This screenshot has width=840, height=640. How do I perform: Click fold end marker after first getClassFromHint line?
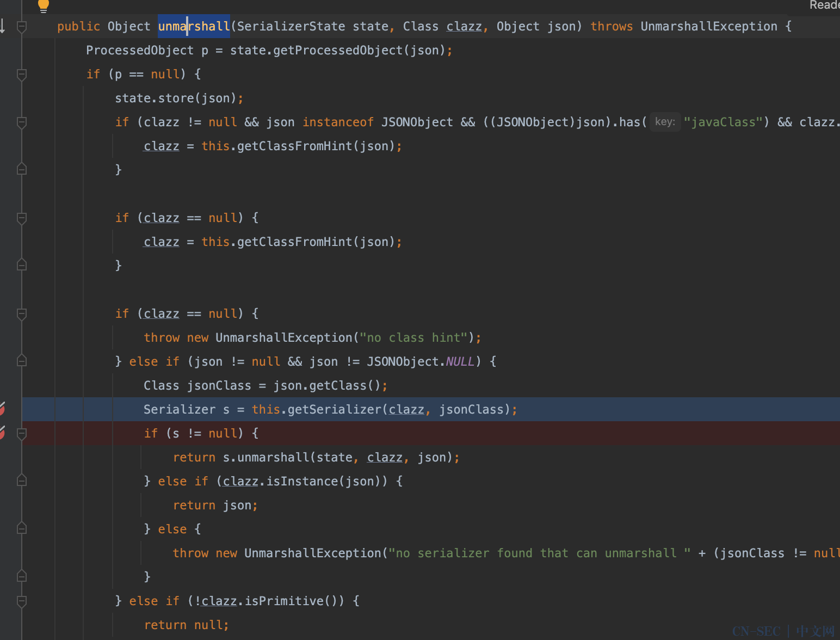(22, 170)
